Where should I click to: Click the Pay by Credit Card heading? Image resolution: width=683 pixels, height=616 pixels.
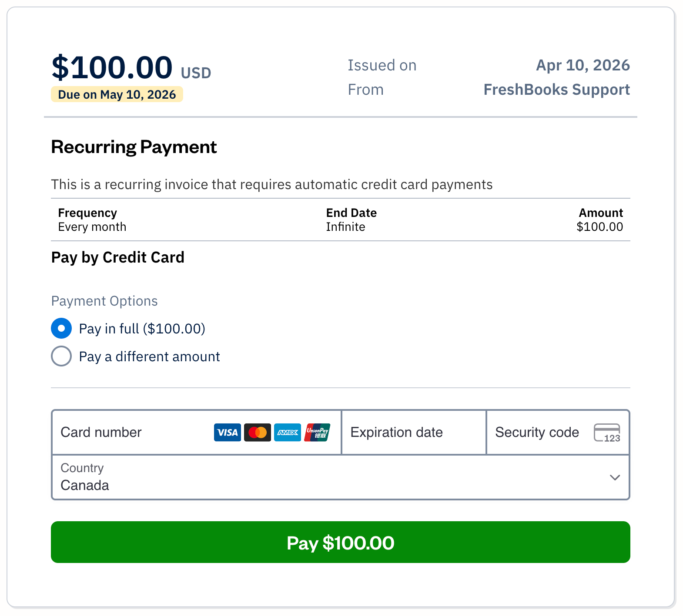[x=117, y=257]
